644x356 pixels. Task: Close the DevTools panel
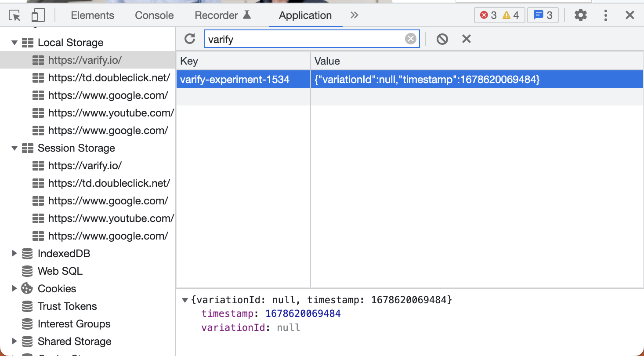(630, 15)
